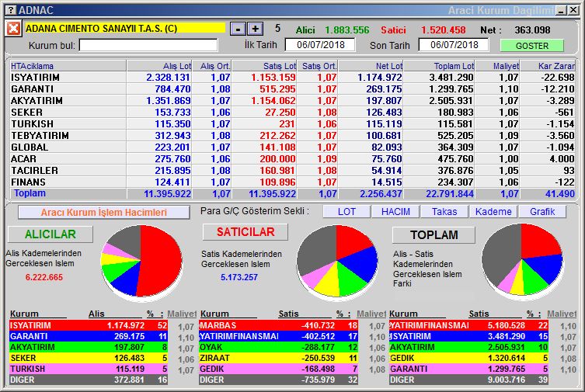This screenshot has width=585, height=392.
Task: Click the pink GARANTI bar in total list
Action: pos(468,369)
